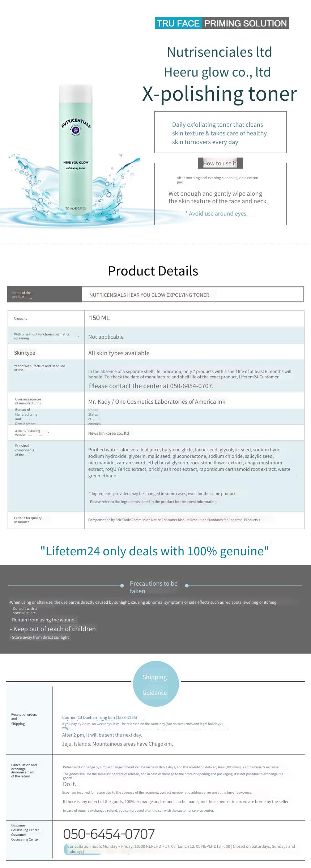Screen dimensions: 311x868
Task: Click the X-polishing toner title
Action: (x=220, y=94)
